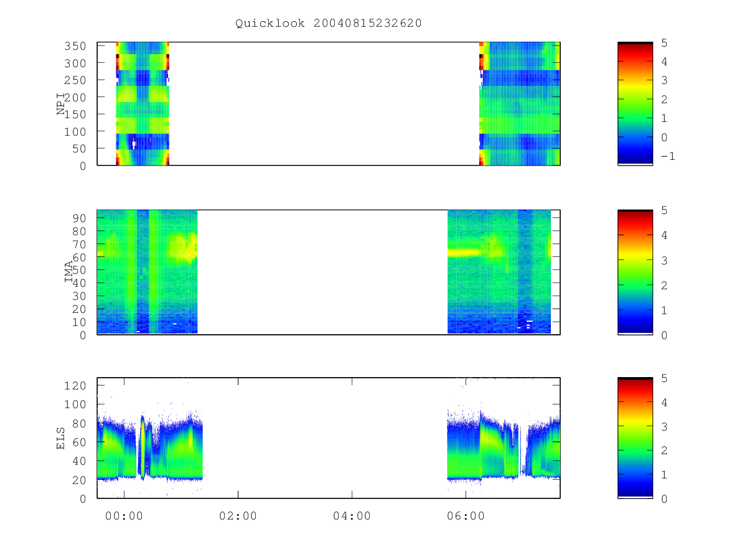Screen dimensions: 747x560
Task: Click the plot title Quicklook 20040815232620
Action: (329, 23)
